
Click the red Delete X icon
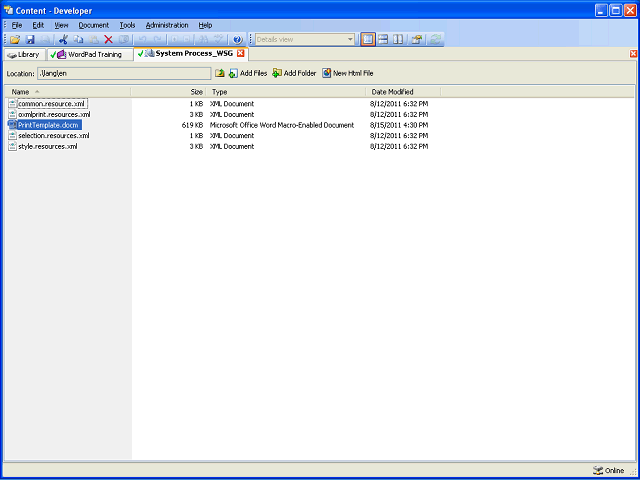(108, 40)
